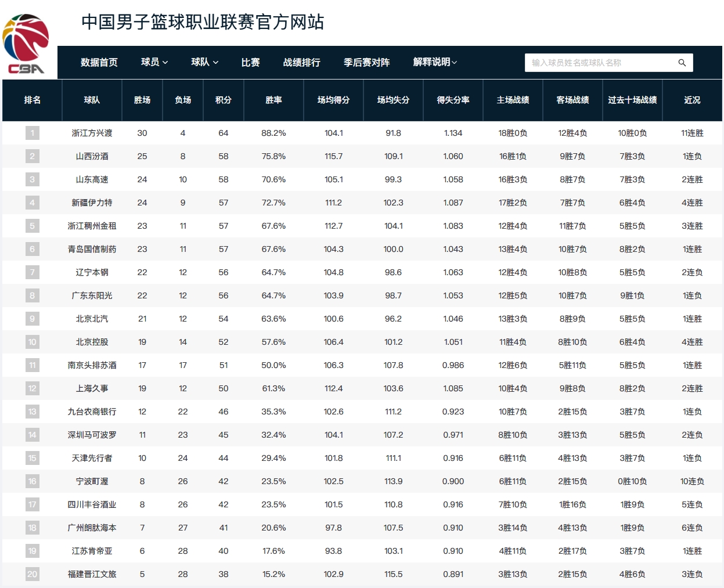Click the rank 1 badge
Screen dimensions: 724x588
pyautogui.click(x=32, y=133)
